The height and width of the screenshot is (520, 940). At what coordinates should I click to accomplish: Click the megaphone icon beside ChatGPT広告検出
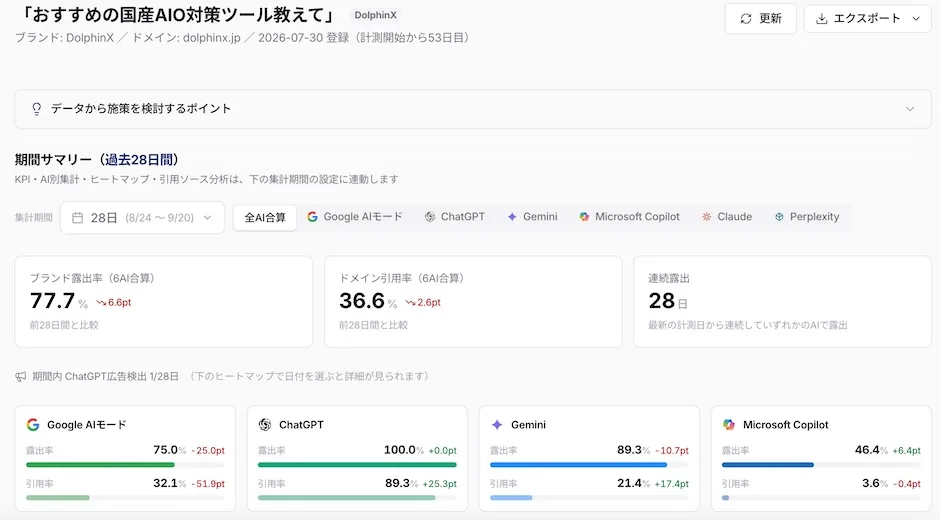point(21,377)
